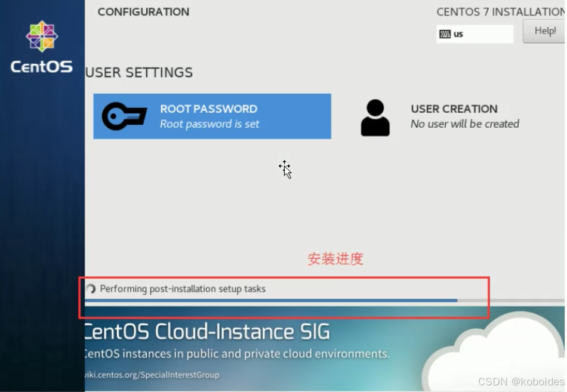Click the CentOS wordmark in the sidebar
This screenshot has width=567, height=392.
(42, 67)
